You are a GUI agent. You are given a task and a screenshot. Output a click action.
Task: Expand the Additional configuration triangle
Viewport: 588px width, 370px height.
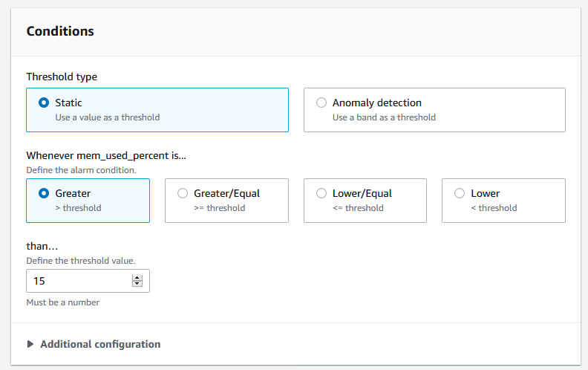point(30,344)
